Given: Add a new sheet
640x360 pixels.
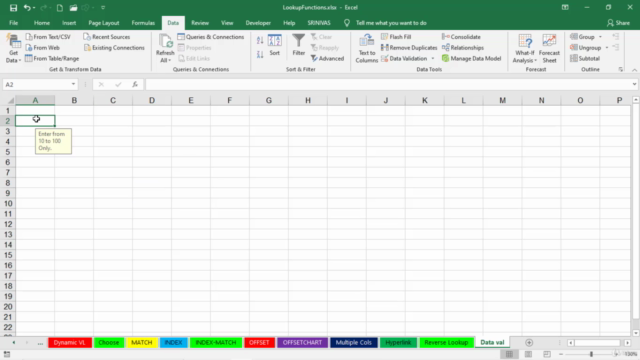Looking at the screenshot, I should tap(529, 343).
